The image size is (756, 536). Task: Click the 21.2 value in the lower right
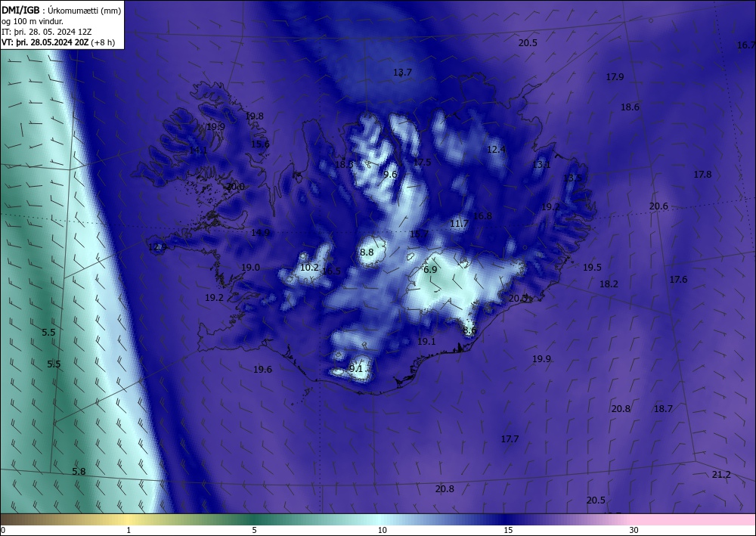tap(721, 475)
